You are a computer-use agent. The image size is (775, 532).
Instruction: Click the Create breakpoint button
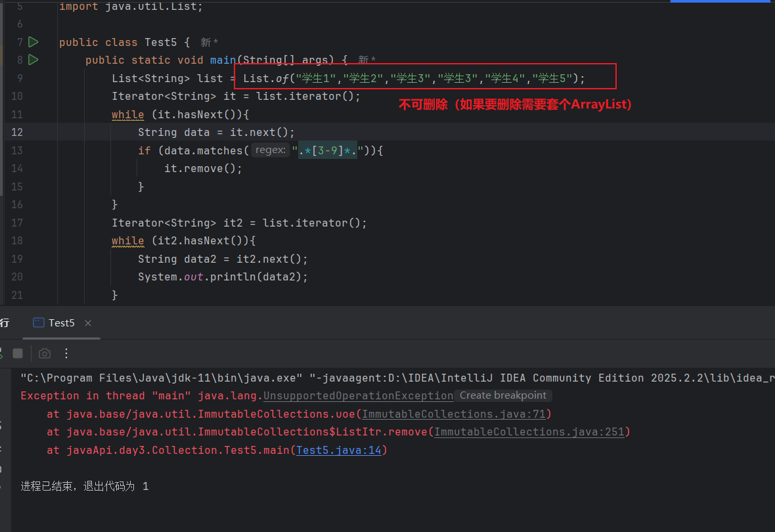(x=503, y=395)
